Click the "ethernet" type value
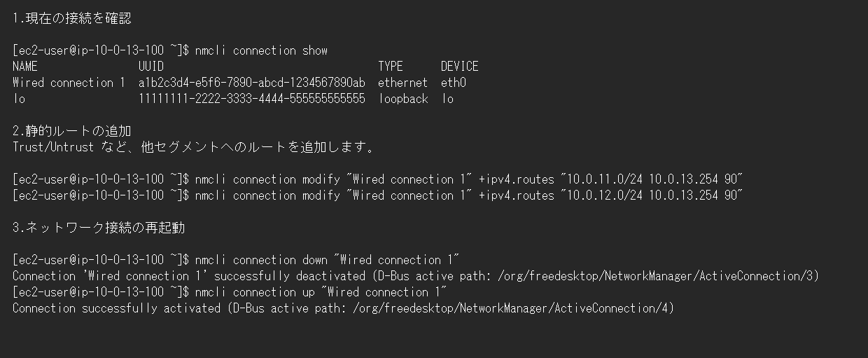Image resolution: width=868 pixels, height=358 pixels. point(402,83)
